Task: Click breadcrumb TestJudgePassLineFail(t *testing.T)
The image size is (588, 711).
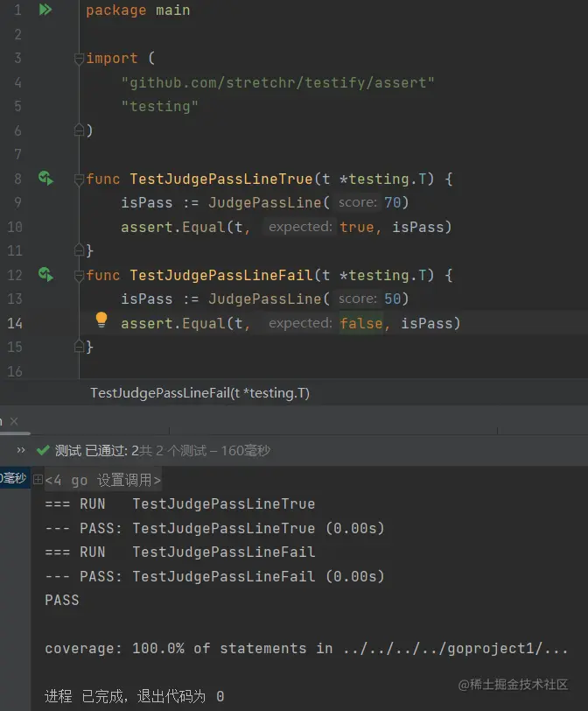Action: (x=199, y=392)
